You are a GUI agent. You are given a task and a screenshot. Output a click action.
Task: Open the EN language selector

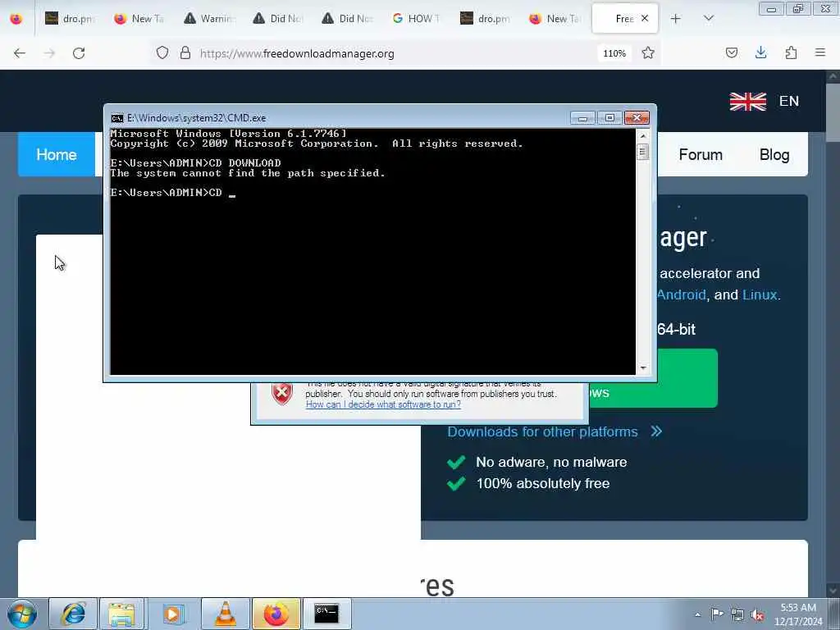[x=788, y=101]
